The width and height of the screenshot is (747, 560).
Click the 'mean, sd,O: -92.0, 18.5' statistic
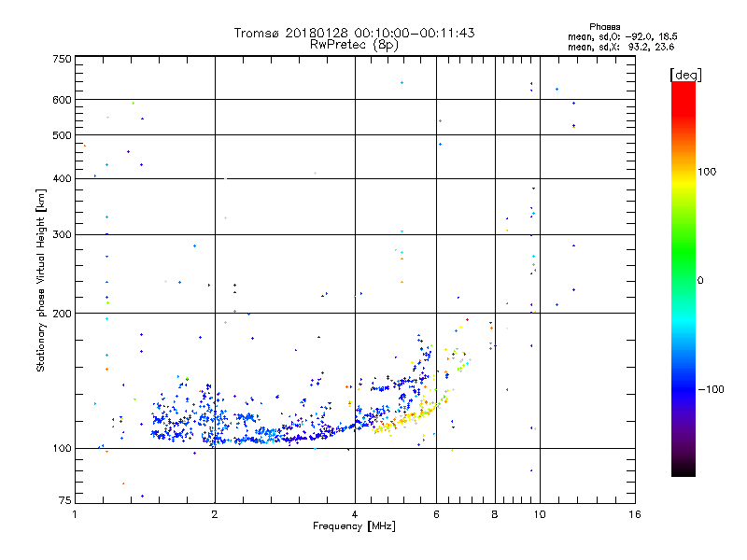tap(623, 36)
